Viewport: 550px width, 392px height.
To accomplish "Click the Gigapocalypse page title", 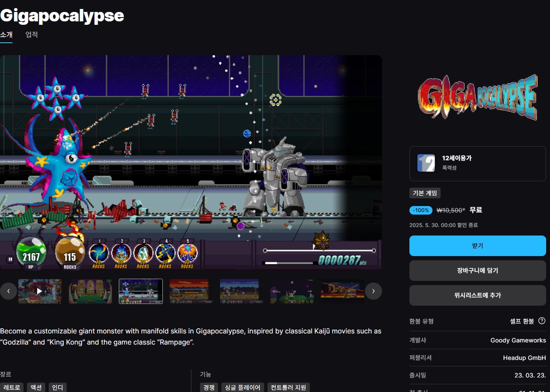I will (62, 15).
